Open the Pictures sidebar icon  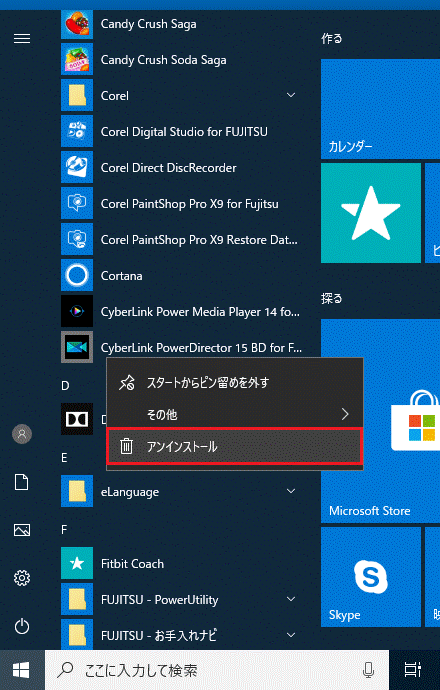pyautogui.click(x=22, y=530)
